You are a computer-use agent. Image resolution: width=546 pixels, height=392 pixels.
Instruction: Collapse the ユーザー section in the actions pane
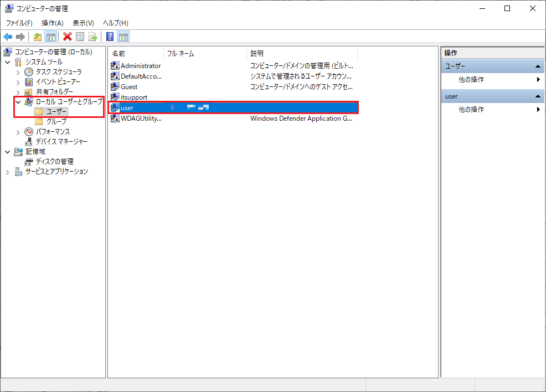[537, 66]
